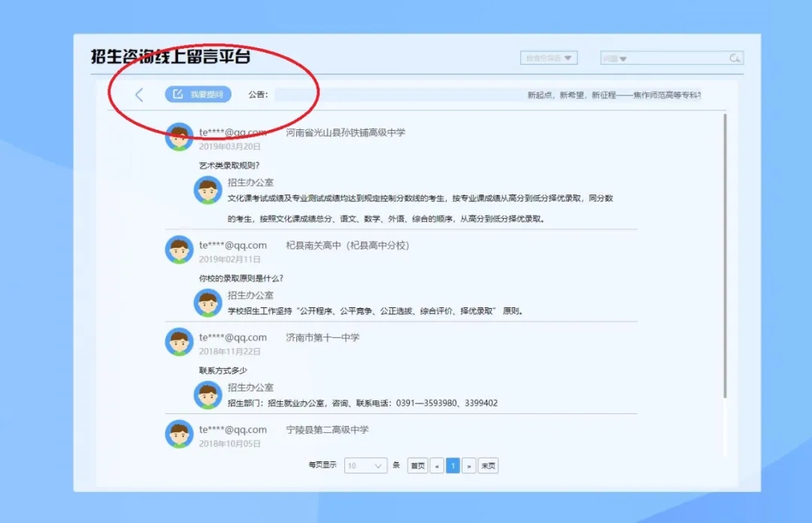This screenshot has width=812, height=523.
Task: Click the magnifier search icon
Action: click(735, 58)
